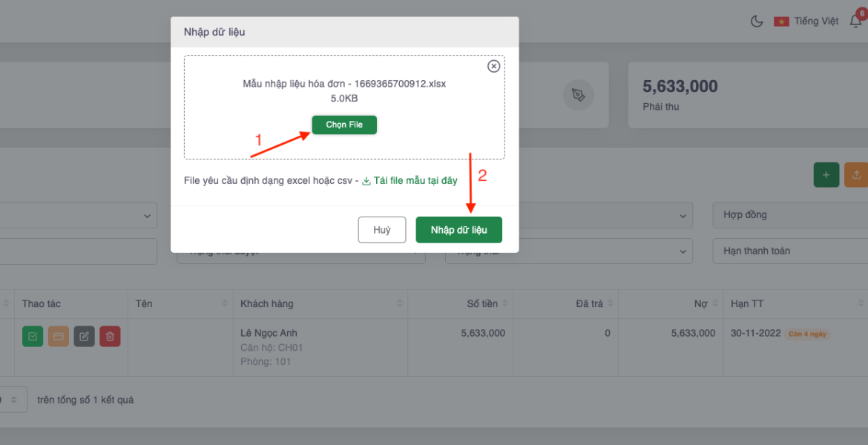Click the green plus add button
This screenshot has height=445, width=868.
click(x=826, y=174)
